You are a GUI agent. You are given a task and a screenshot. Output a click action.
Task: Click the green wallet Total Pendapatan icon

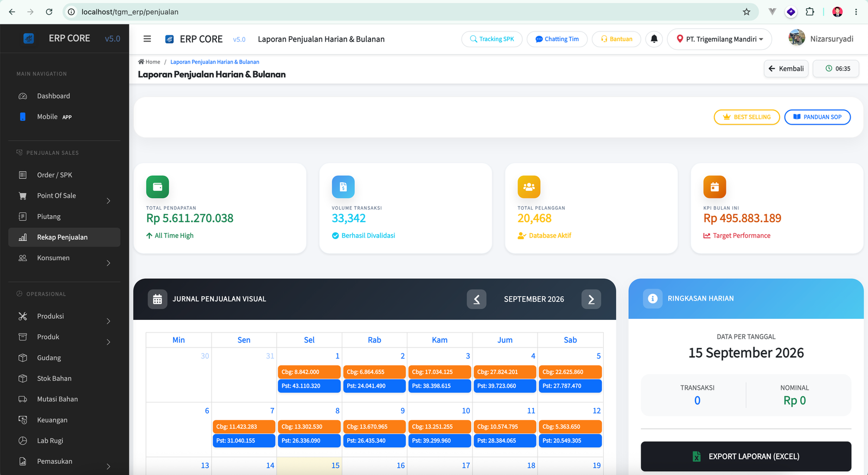pyautogui.click(x=157, y=187)
